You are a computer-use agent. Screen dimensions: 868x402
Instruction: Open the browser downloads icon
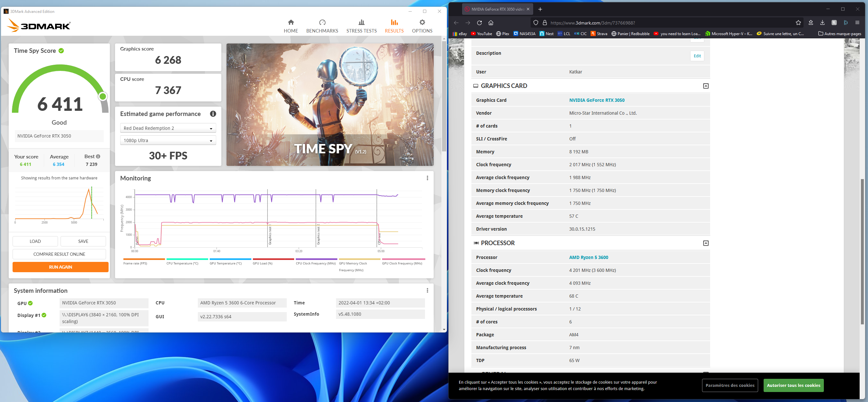coord(822,23)
